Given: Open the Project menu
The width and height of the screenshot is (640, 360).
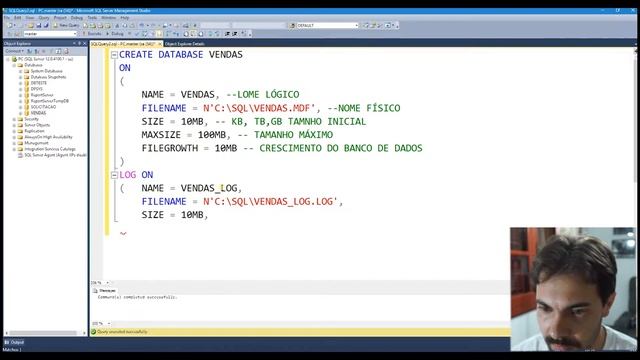Looking at the screenshot, I should (x=60, y=18).
